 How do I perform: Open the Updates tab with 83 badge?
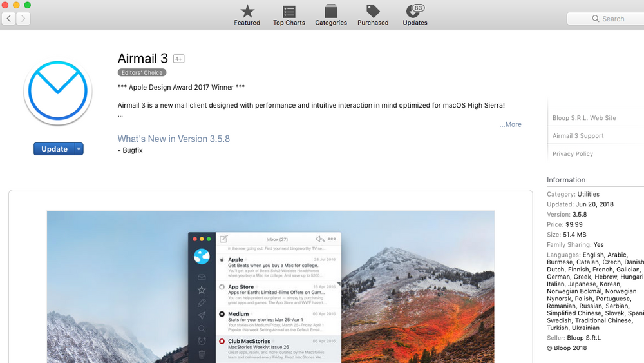pyautogui.click(x=415, y=15)
